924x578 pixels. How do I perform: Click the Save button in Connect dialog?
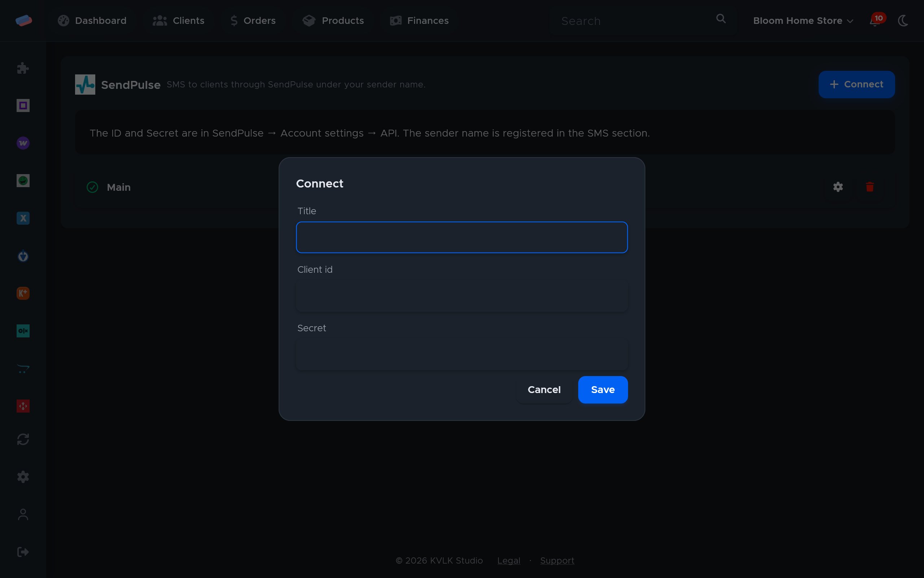[x=602, y=389]
